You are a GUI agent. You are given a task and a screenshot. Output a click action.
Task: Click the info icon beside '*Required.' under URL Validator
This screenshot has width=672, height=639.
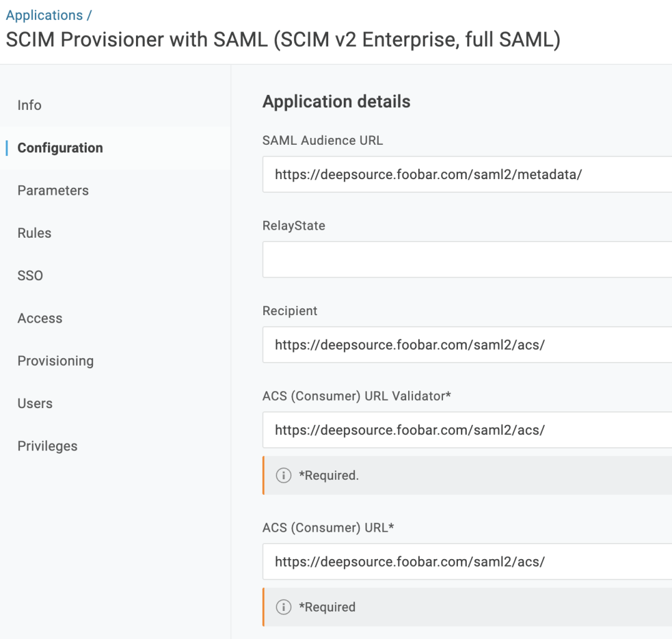[x=283, y=476]
